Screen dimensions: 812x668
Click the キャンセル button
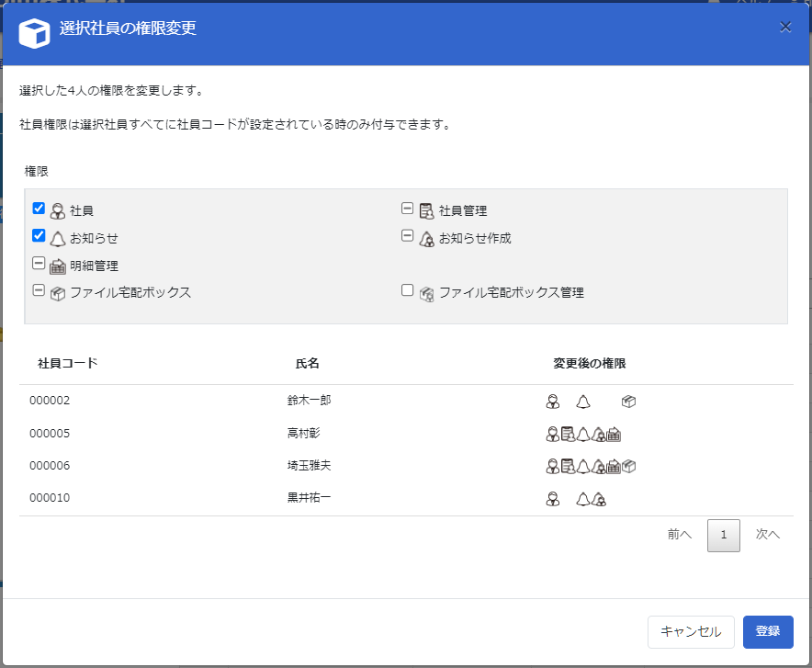(x=691, y=632)
